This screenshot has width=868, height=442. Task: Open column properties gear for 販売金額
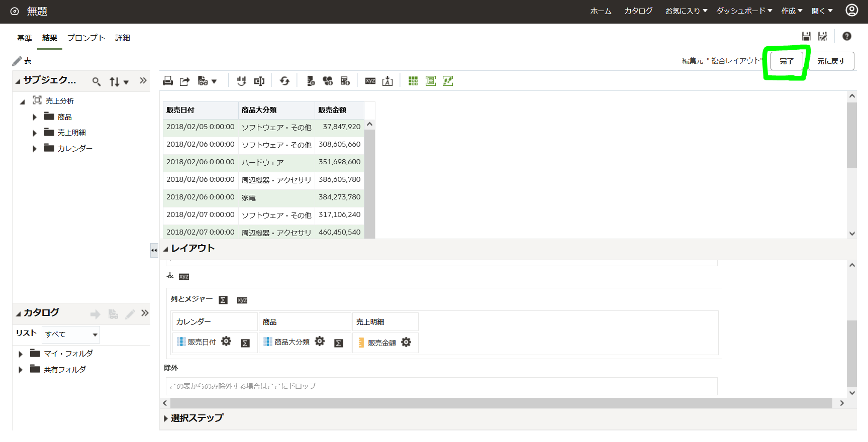(x=406, y=342)
